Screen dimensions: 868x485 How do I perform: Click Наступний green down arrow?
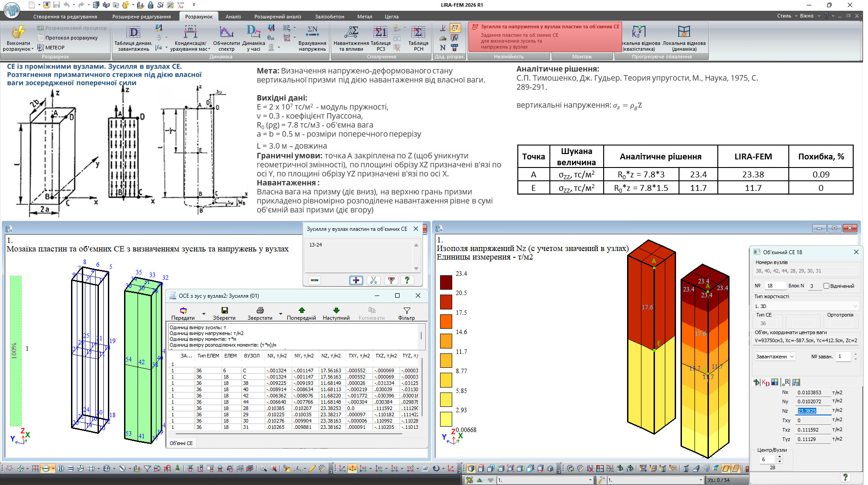point(336,310)
